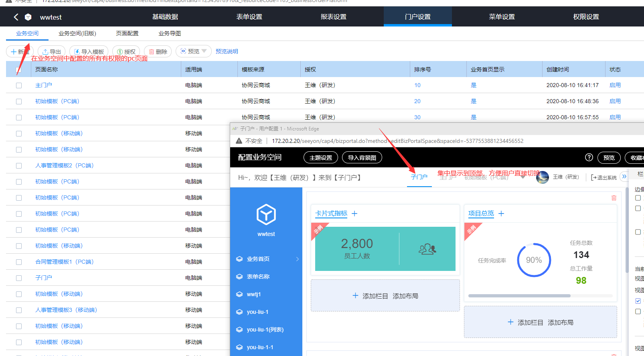Click the wwtest cube logo in blue sidebar
The image size is (644, 356).
pos(266,214)
